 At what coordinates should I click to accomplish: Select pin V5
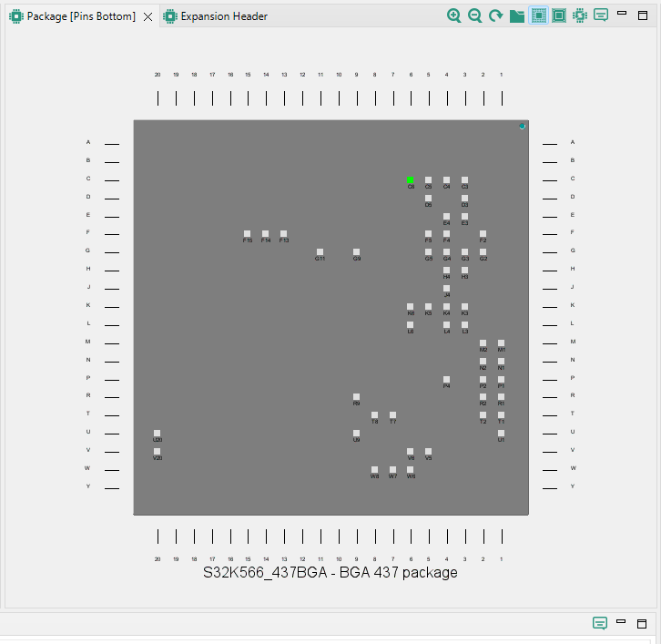[428, 451]
